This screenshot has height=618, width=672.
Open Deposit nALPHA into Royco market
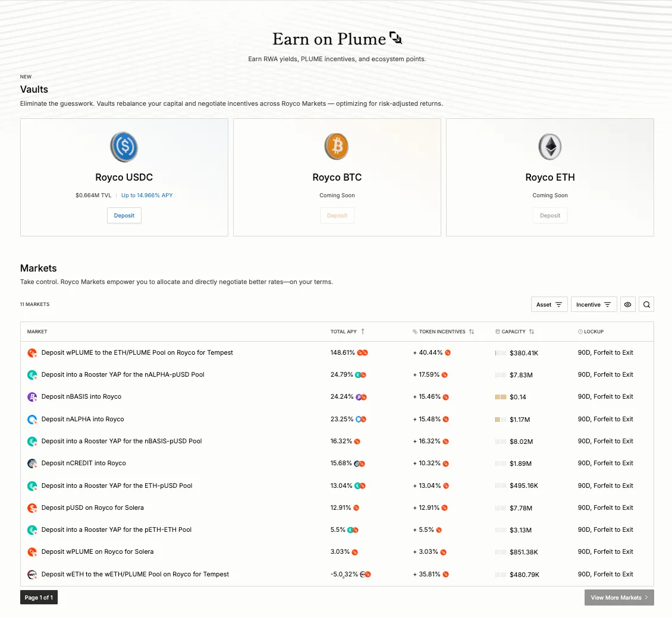coord(83,419)
